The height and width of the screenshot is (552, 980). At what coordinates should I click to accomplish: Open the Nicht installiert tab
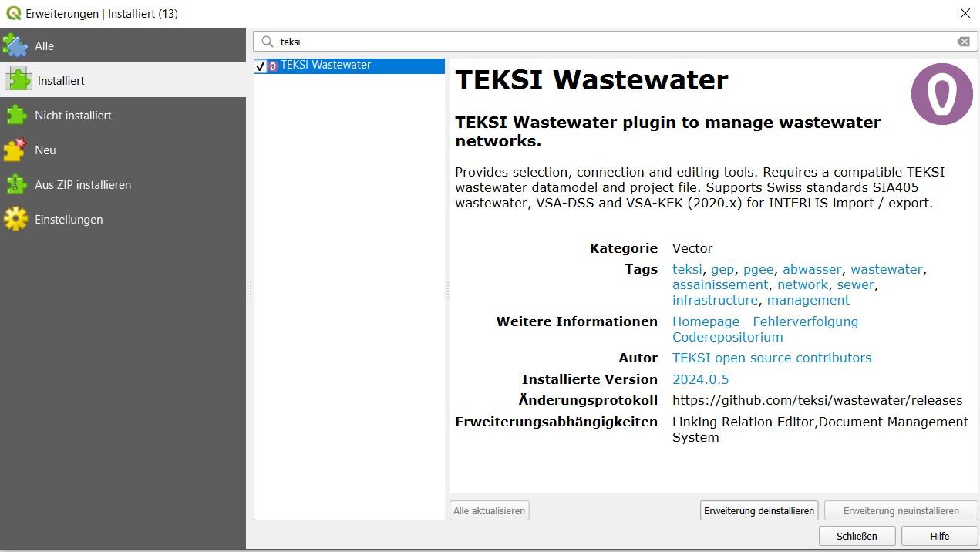(x=123, y=115)
